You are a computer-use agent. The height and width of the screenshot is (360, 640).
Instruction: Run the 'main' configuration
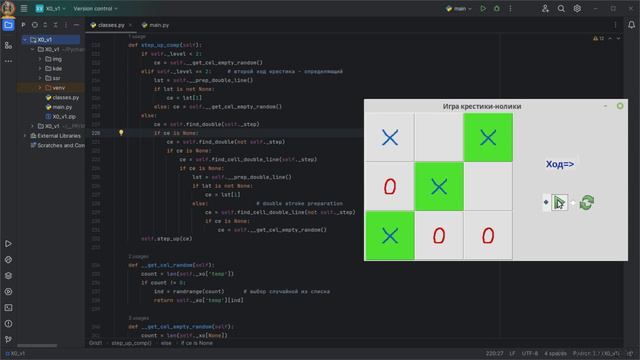(x=483, y=9)
